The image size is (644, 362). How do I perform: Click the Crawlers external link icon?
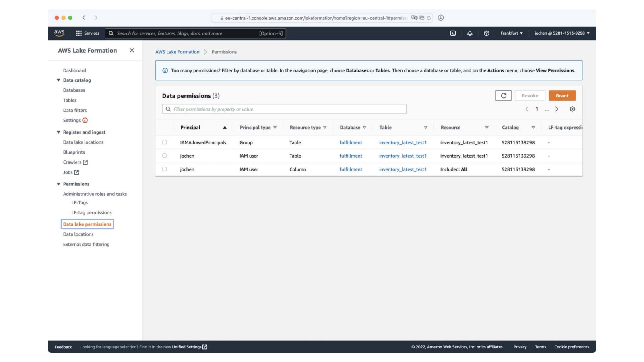coord(85,162)
